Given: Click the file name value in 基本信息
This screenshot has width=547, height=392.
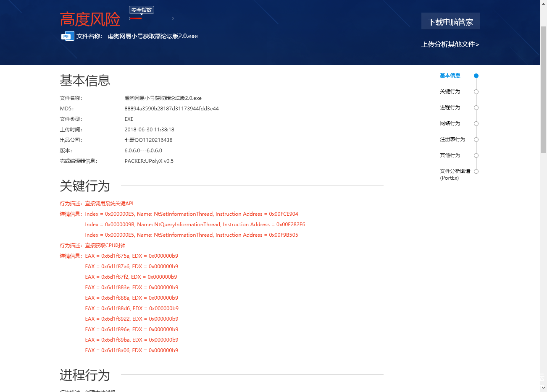Looking at the screenshot, I should [x=163, y=98].
